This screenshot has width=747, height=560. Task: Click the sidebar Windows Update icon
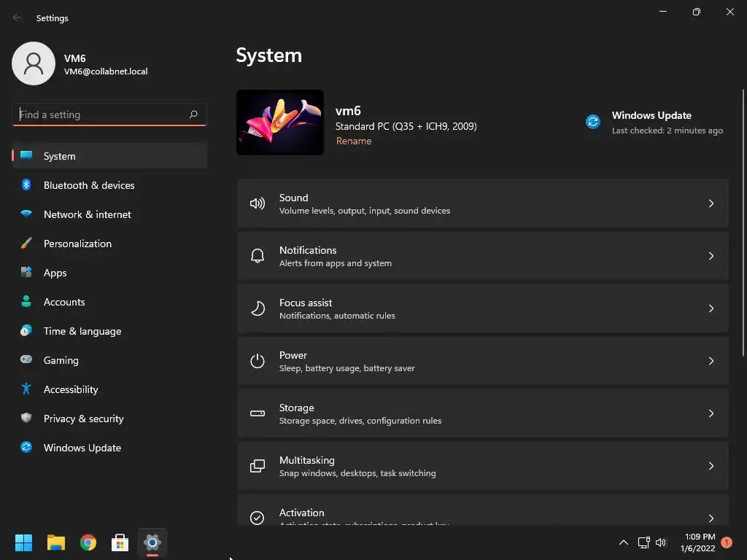(26, 447)
